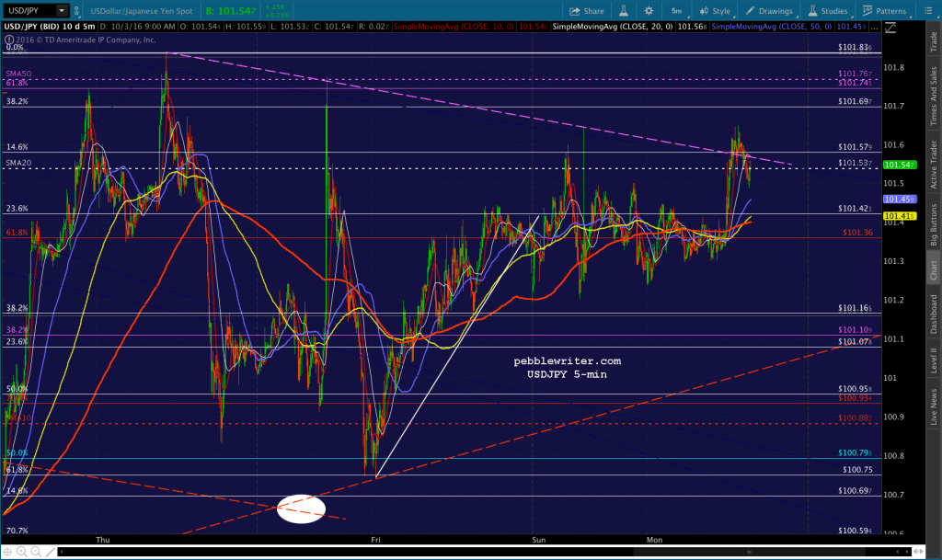Image resolution: width=942 pixels, height=560 pixels.
Task: Click the info icon near copyright text
Action: pos(9,40)
